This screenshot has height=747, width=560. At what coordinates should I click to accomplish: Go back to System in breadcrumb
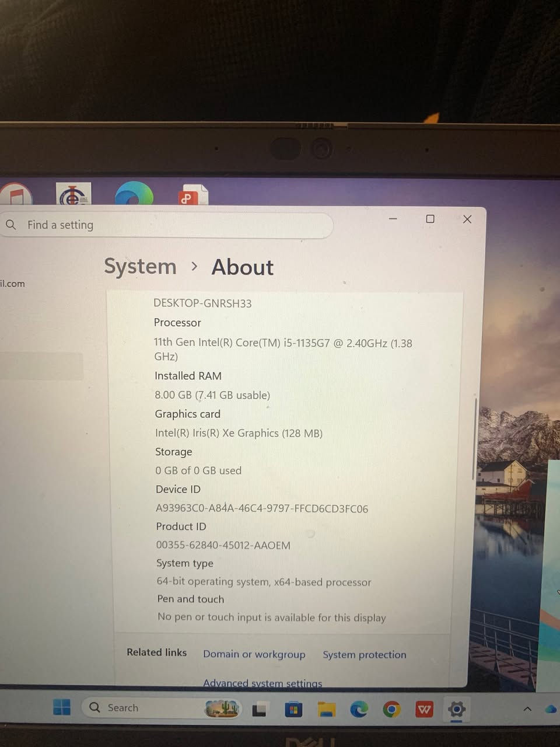point(140,266)
